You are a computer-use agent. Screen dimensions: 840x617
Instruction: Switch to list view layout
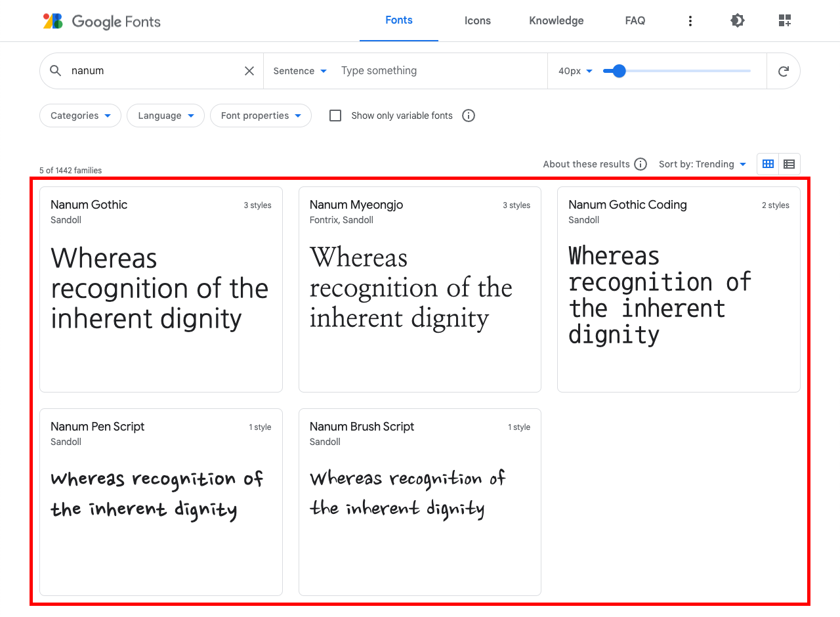(x=789, y=164)
